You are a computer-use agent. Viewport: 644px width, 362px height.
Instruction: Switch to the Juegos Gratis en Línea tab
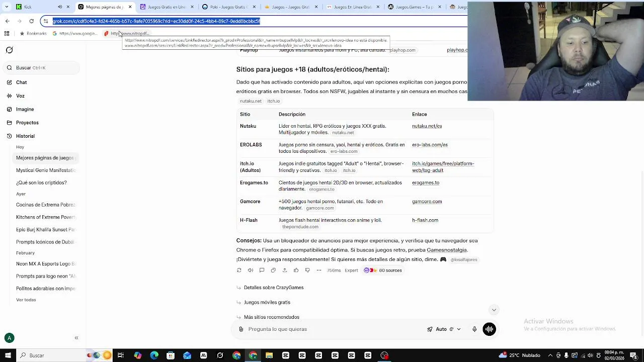[167, 7]
